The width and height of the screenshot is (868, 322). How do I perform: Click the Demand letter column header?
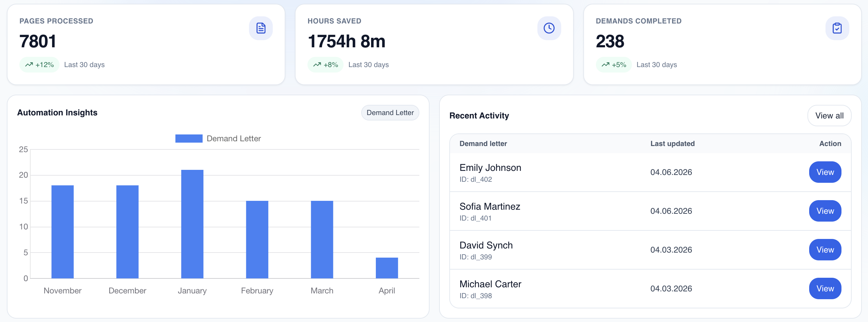[x=483, y=144]
